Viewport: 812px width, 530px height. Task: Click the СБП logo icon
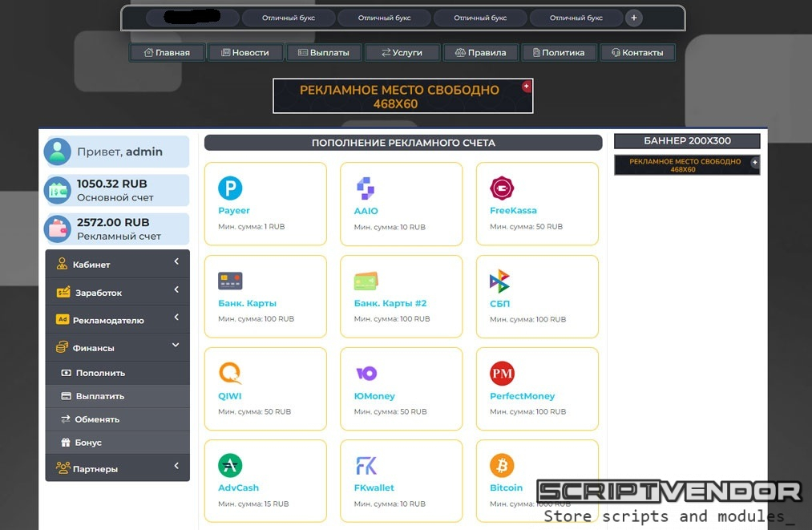coord(499,281)
